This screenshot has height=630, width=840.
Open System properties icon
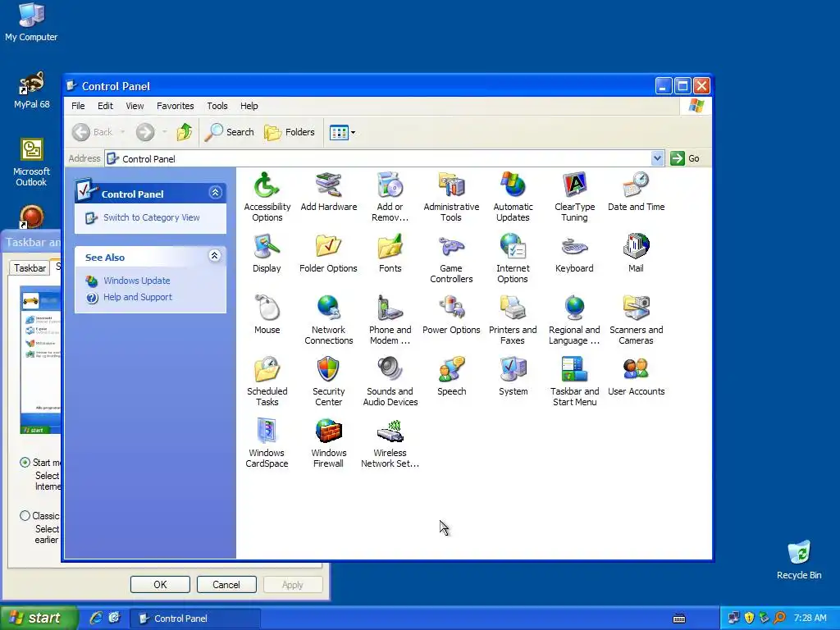tap(513, 376)
